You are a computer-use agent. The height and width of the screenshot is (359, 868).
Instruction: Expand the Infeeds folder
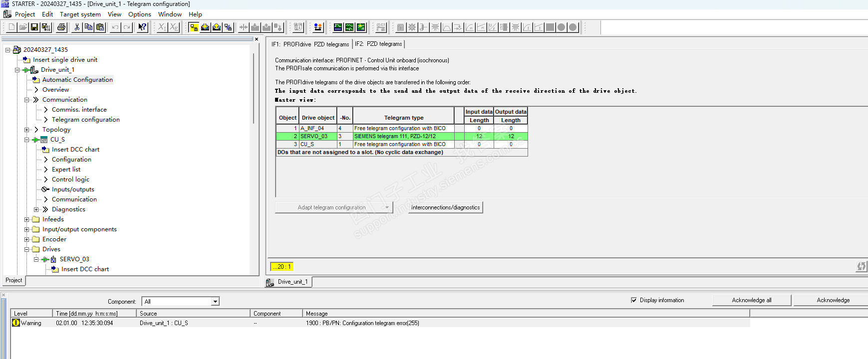(x=26, y=219)
